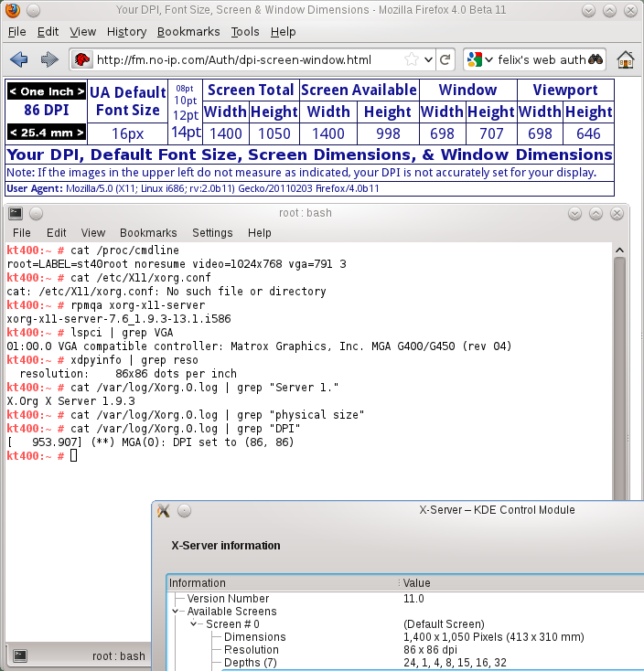Viewport: 644px width, 671px height.
Task: Go to Firefox home page icon
Action: click(626, 59)
